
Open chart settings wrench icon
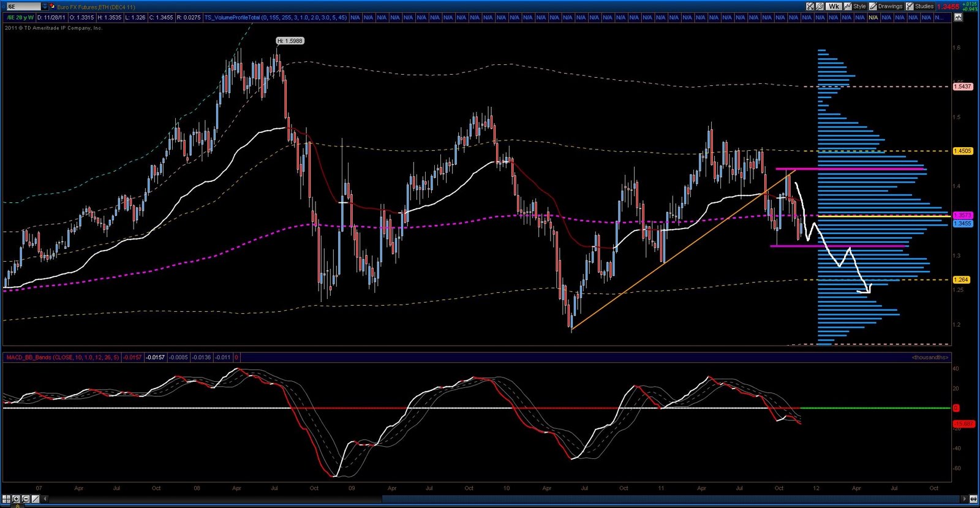coord(820,6)
